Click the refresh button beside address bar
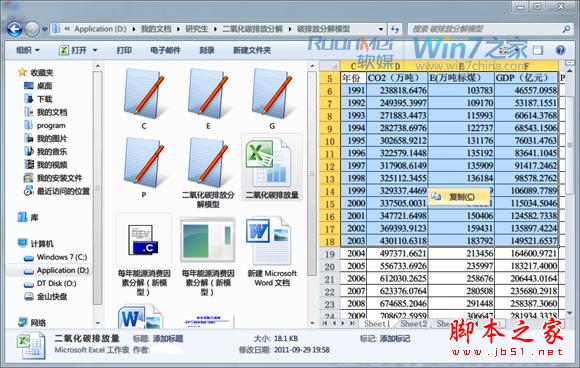The height and width of the screenshot is (368, 580). pyautogui.click(x=395, y=29)
